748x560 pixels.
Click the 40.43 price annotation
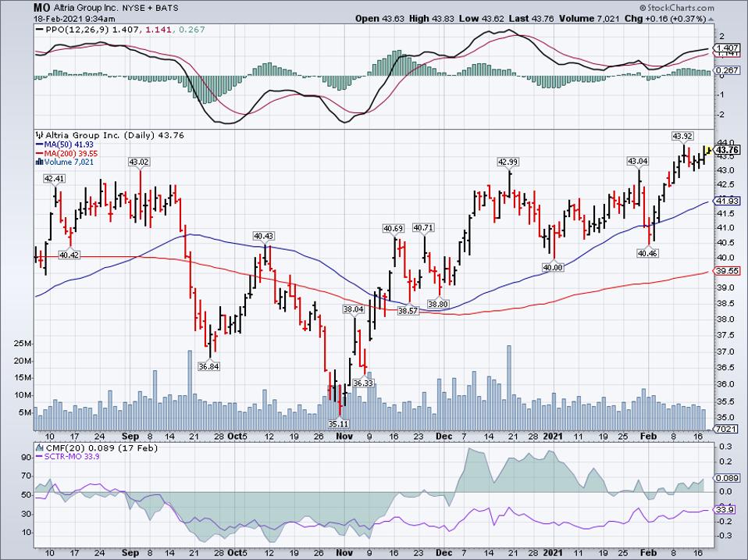click(264, 236)
